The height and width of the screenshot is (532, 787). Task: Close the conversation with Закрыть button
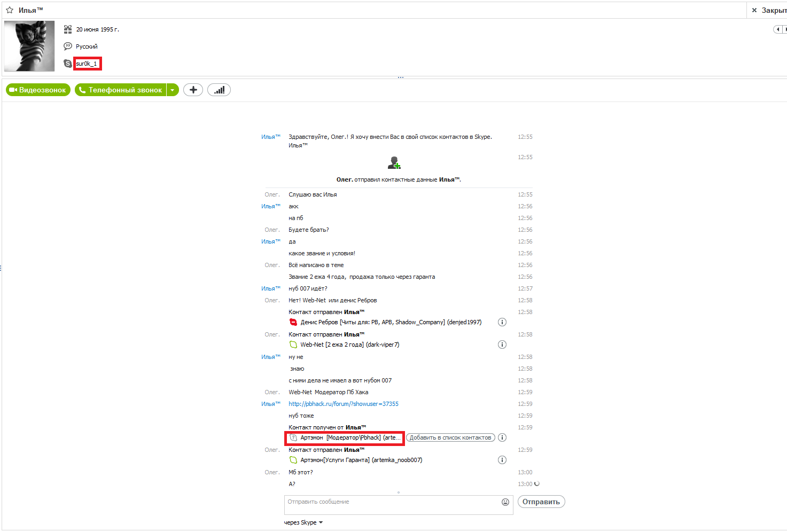(769, 10)
